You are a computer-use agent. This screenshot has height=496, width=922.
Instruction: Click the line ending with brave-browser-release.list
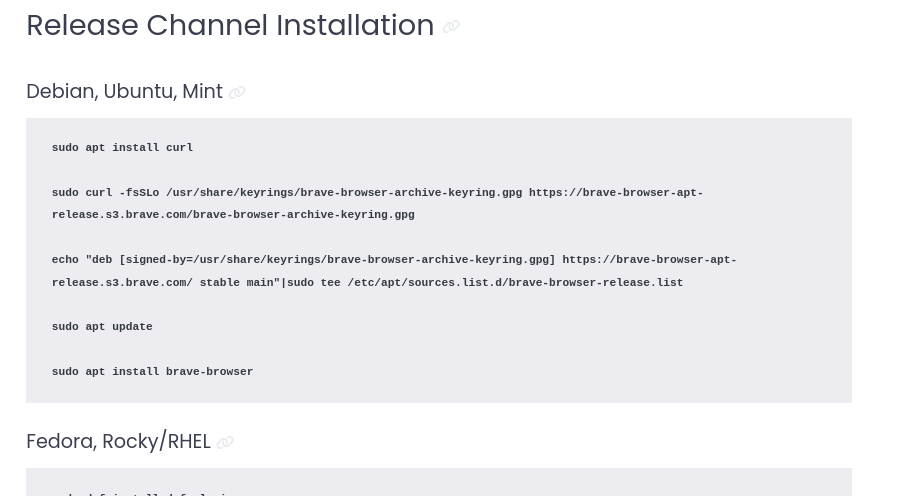point(368,283)
